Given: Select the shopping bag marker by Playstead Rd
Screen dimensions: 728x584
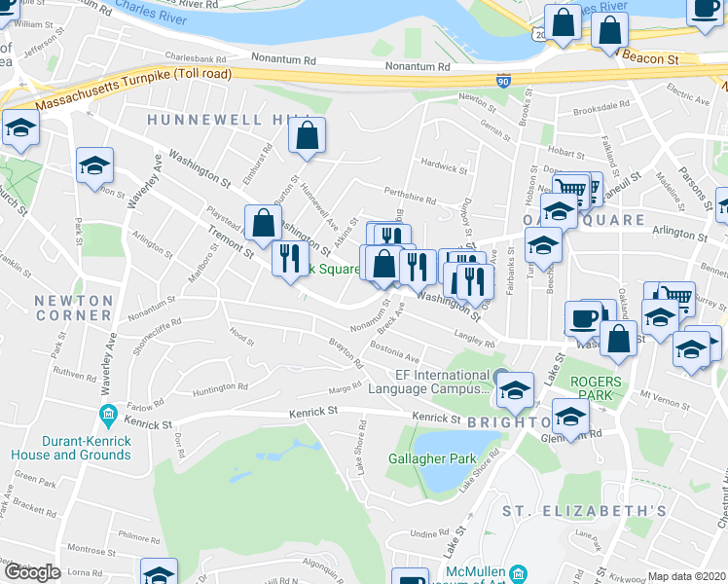Looking at the screenshot, I should [x=263, y=225].
